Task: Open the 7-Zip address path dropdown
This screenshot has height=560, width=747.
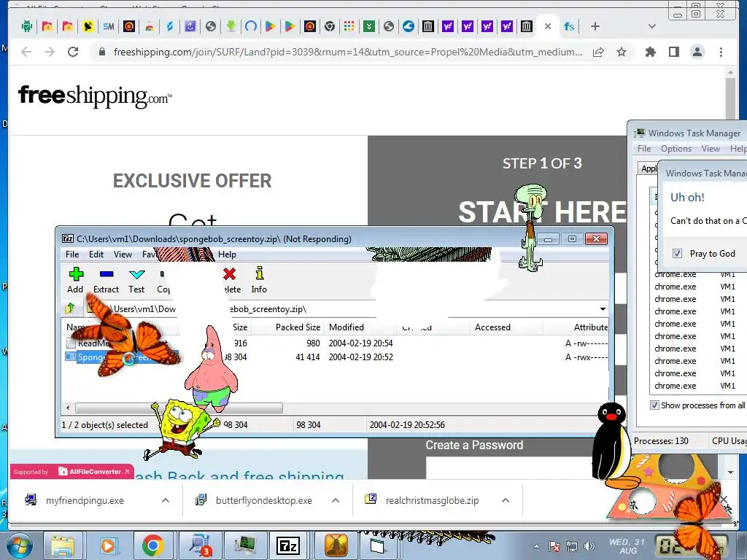Action: point(603,309)
